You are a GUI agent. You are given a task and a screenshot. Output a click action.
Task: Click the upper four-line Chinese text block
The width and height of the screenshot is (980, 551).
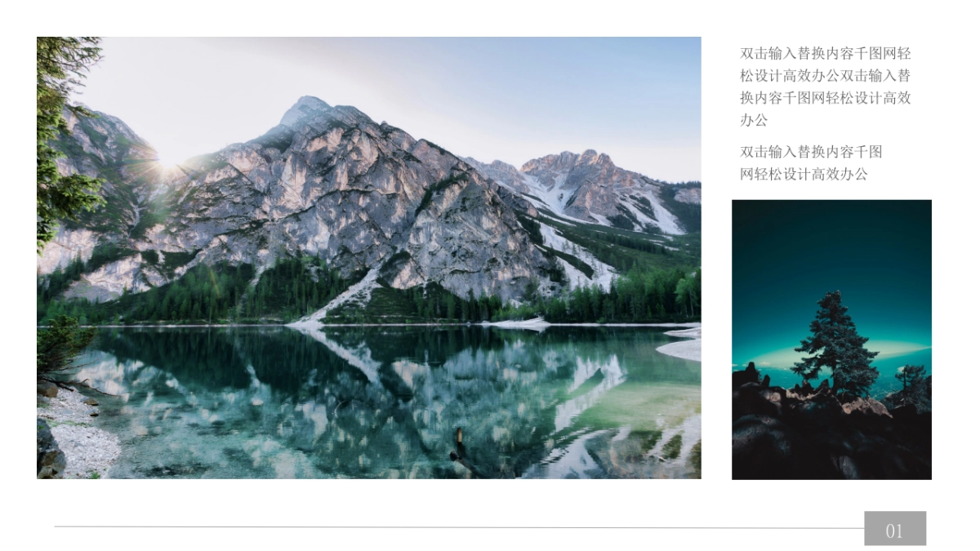coord(826,87)
